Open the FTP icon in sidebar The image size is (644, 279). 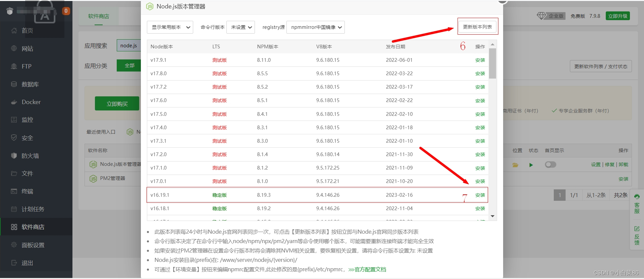pyautogui.click(x=14, y=66)
